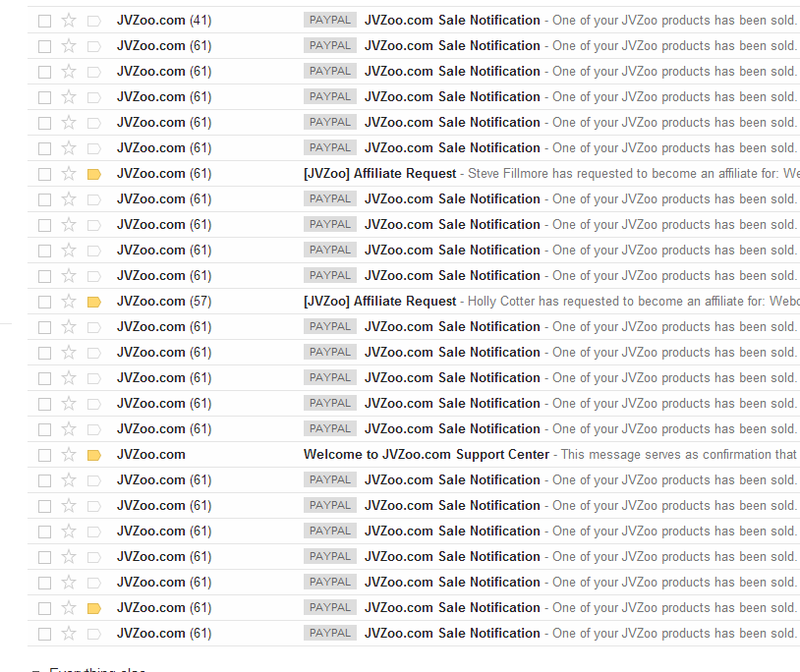Click sender JVZoo.com on the Welcome email row
This screenshot has width=800, height=672.
click(150, 455)
